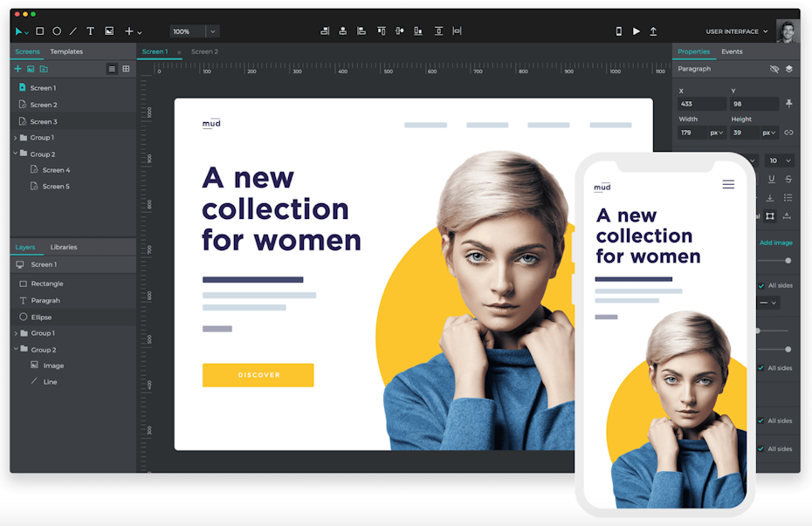812x526 pixels.
Task: Open the USER INTERFACE workspace dropdown
Action: pos(737,31)
